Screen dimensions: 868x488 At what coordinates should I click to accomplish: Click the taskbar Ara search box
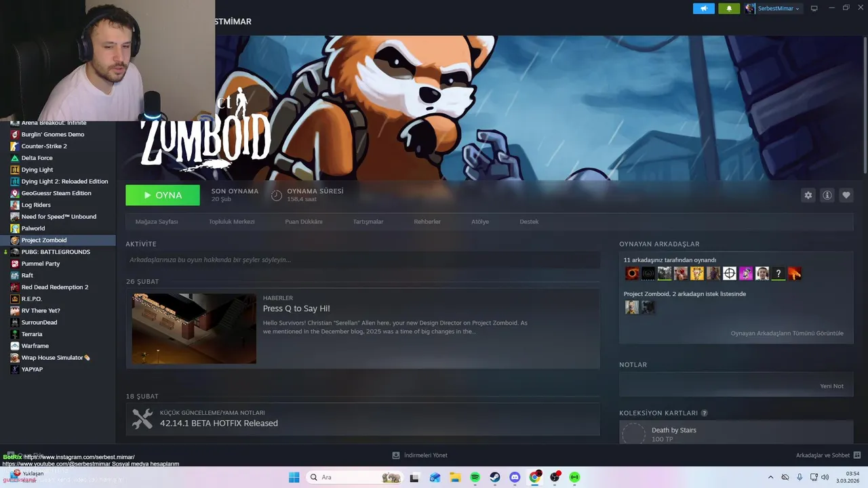[x=353, y=477]
